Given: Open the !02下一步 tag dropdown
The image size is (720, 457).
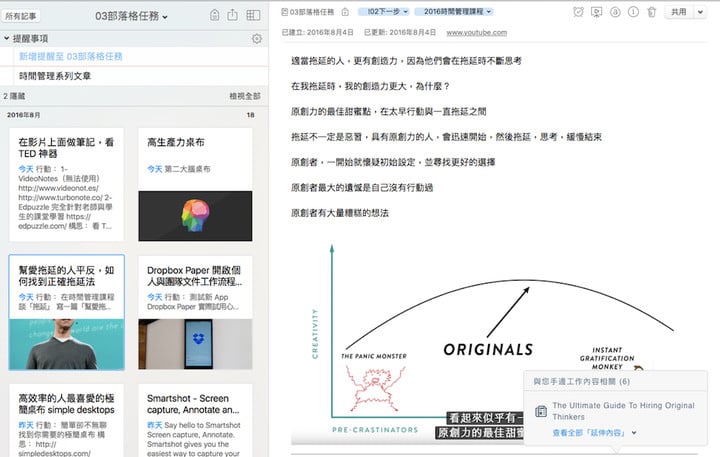Looking at the screenshot, I should [x=383, y=12].
